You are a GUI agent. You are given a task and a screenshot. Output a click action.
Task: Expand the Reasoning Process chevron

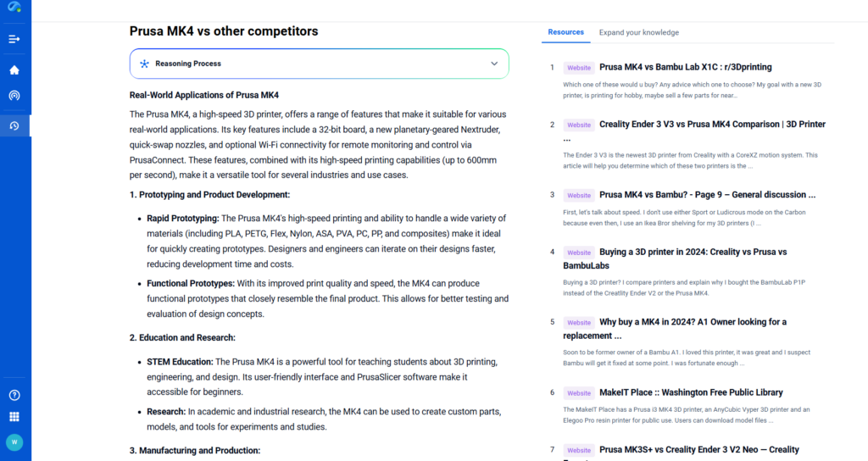[x=494, y=64]
